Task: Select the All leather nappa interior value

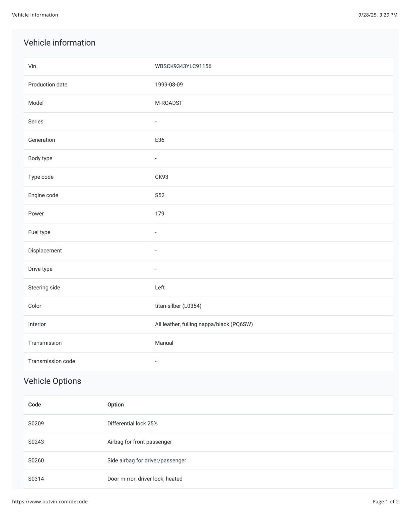Action: point(204,324)
